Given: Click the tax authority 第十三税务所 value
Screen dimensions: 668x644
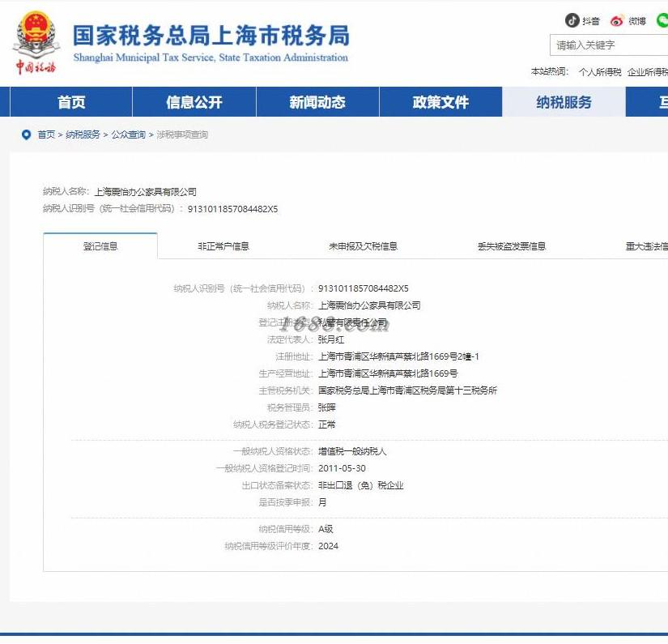Looking at the screenshot, I should pos(408,390).
